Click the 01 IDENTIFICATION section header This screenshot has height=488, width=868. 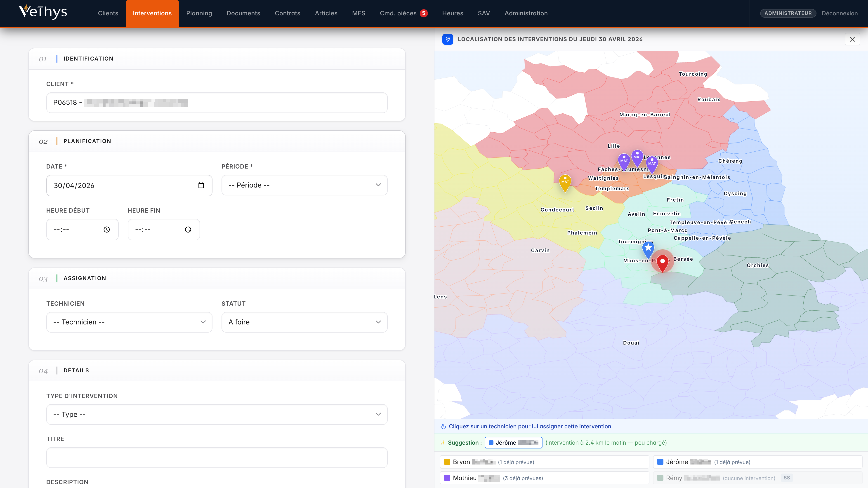[217, 59]
